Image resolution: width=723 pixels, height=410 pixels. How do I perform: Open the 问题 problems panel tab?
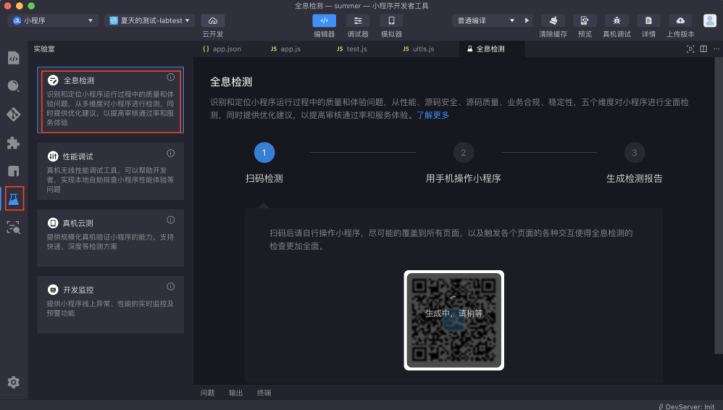207,393
